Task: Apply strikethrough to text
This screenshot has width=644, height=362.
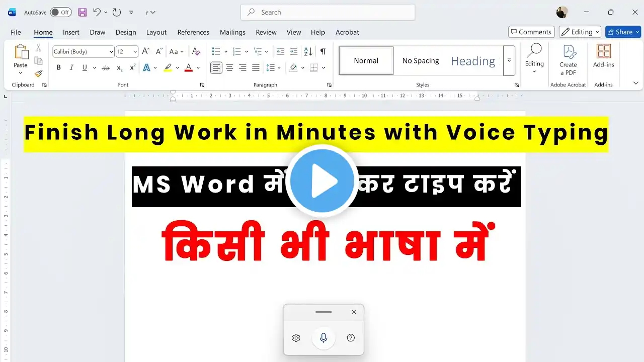Action: coord(106,68)
